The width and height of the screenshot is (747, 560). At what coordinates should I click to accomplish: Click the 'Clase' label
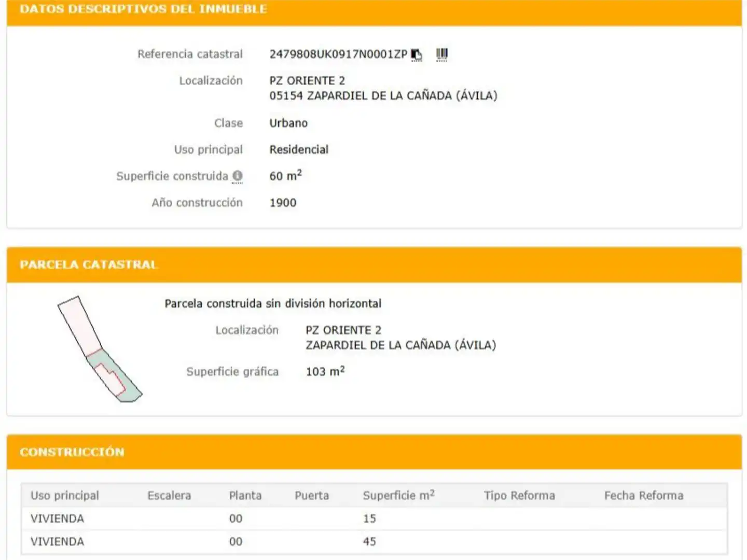[228, 123]
